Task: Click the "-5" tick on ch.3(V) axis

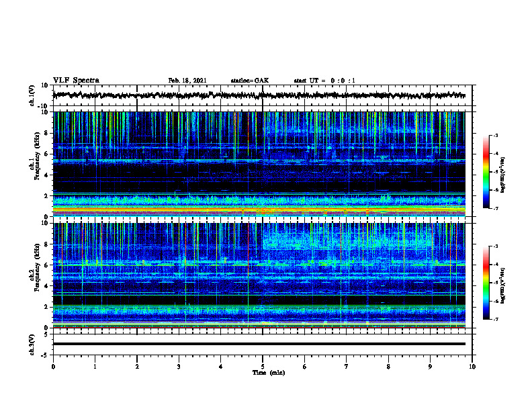Action: pyautogui.click(x=46, y=355)
